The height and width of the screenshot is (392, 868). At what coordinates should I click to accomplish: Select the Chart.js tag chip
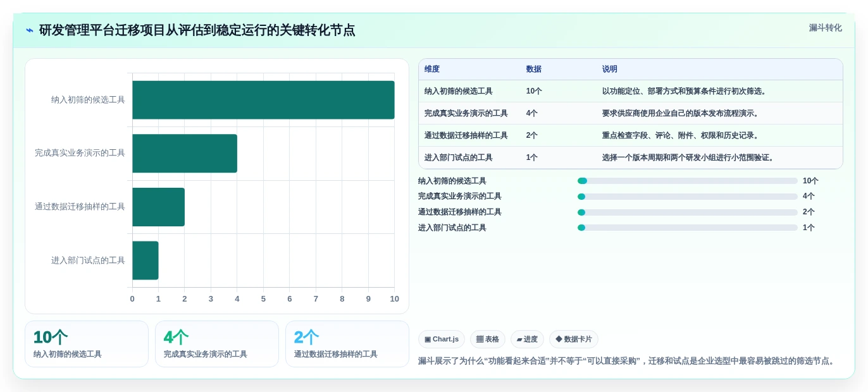pos(442,340)
